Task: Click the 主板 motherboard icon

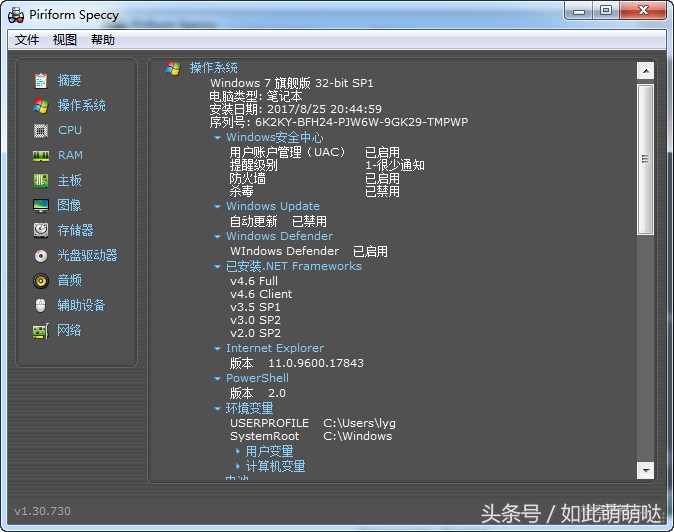Action: pos(41,181)
